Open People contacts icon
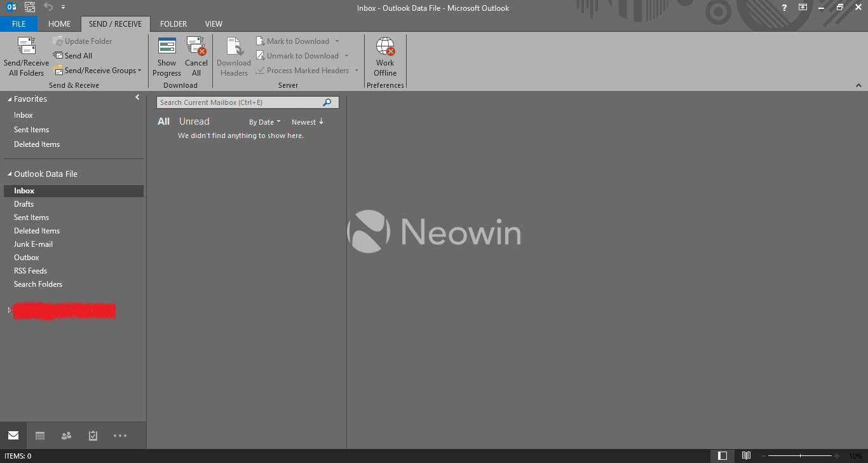This screenshot has width=868, height=463. pos(66,436)
